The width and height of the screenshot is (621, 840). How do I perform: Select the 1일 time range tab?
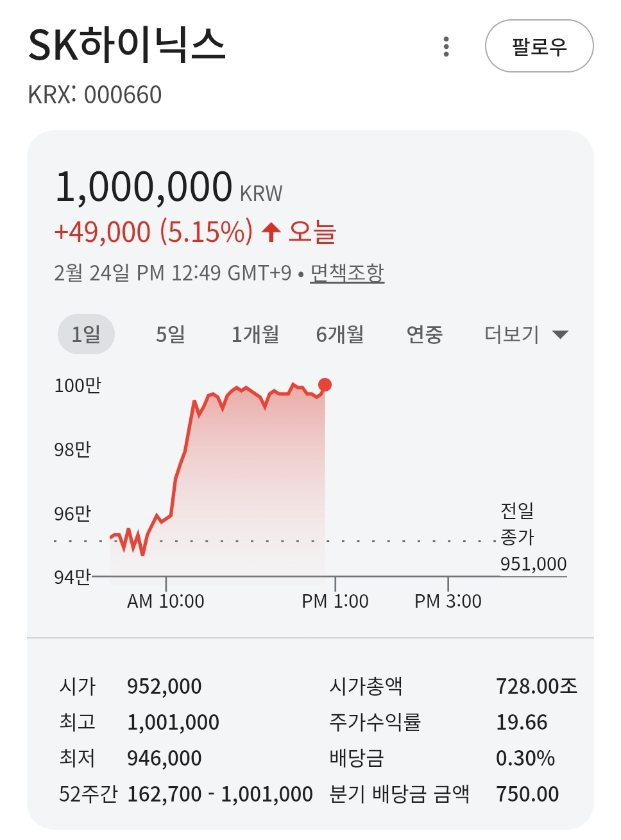click(x=86, y=334)
